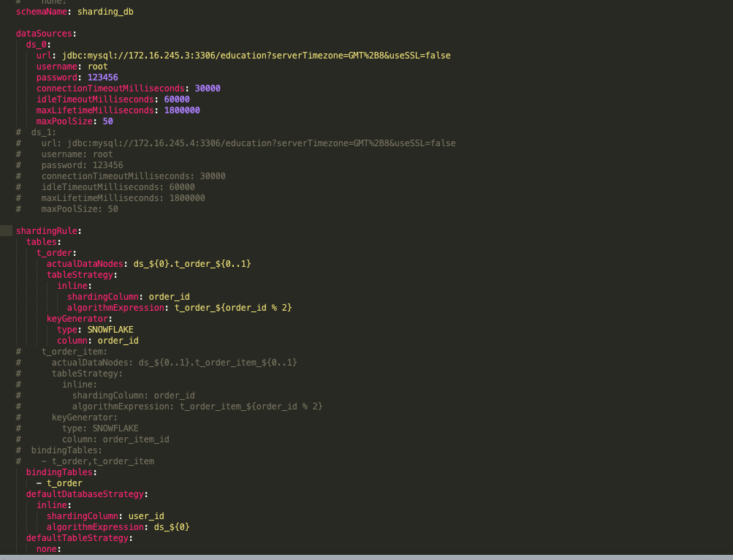Screen dimensions: 733x560
Task: Click inline key under tableStrategy
Action: 72,286
